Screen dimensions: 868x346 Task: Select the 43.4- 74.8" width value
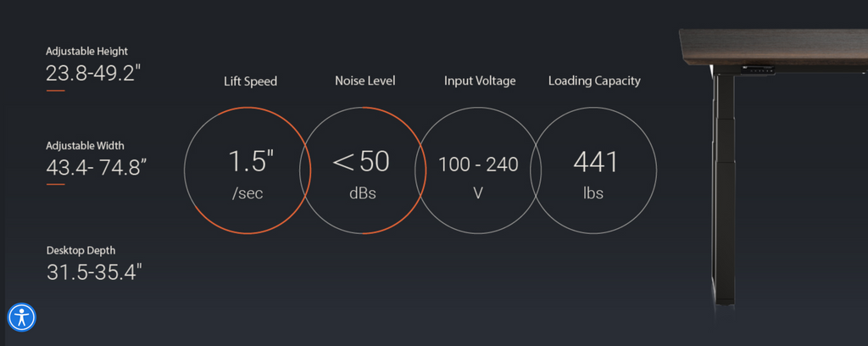point(97,166)
